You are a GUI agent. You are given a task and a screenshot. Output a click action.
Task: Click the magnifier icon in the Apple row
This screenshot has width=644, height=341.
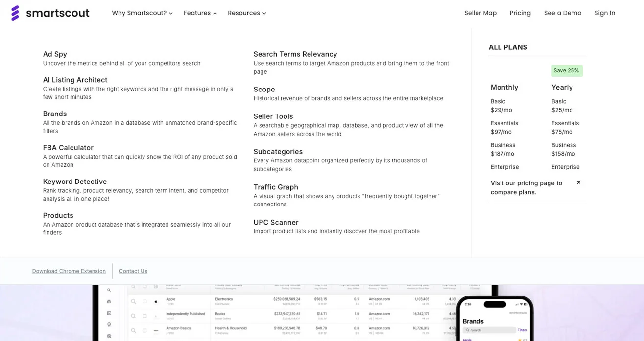[133, 302]
